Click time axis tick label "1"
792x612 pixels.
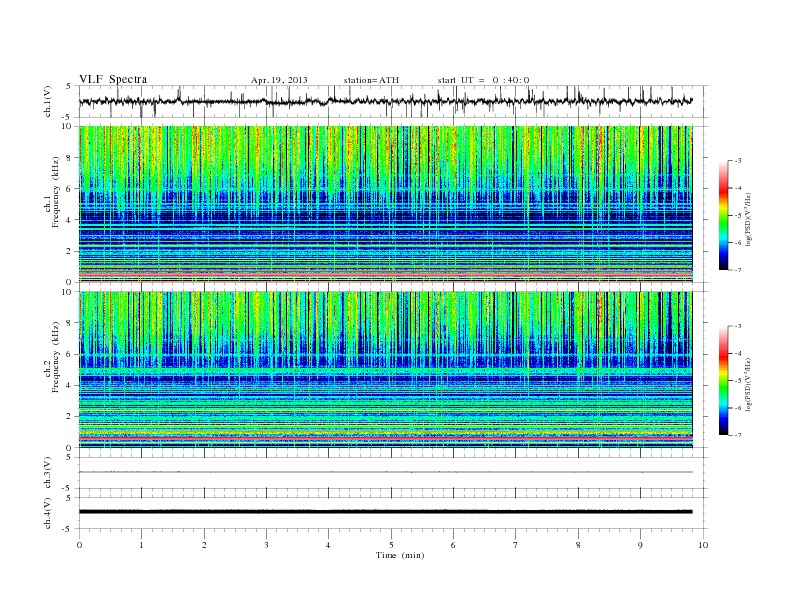click(x=141, y=545)
